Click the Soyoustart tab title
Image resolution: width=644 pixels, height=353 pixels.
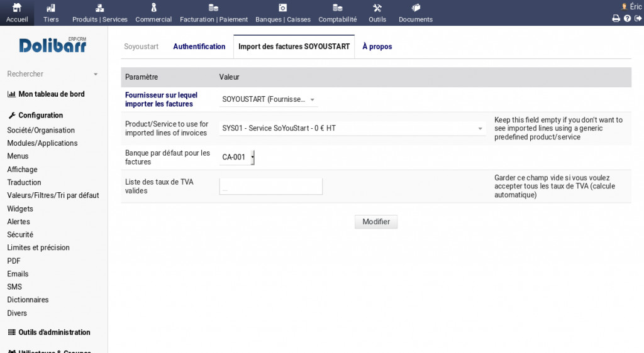141,46
